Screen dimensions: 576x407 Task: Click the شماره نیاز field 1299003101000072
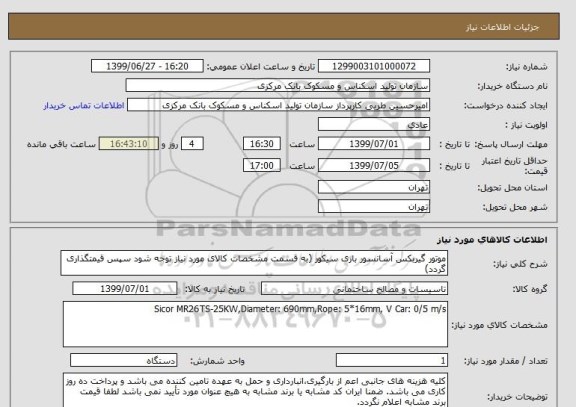coord(374,66)
